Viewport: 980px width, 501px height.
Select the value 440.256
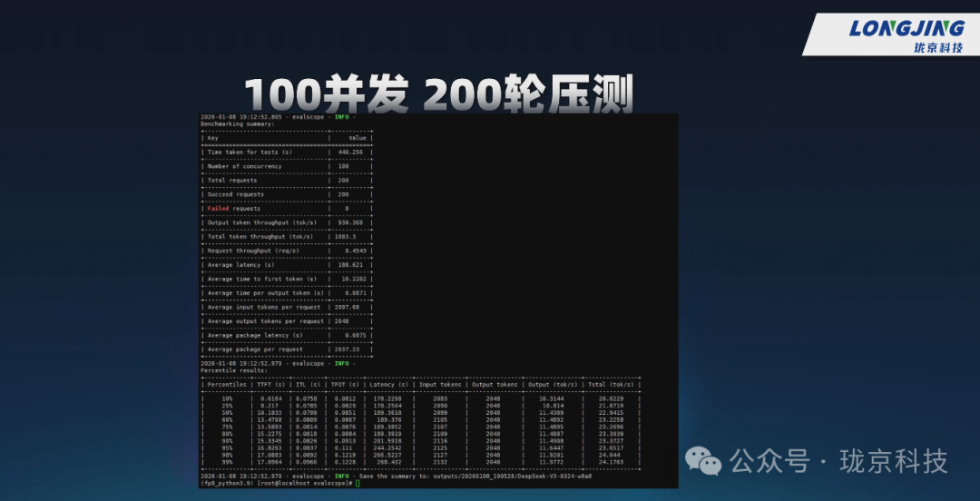[x=351, y=152]
